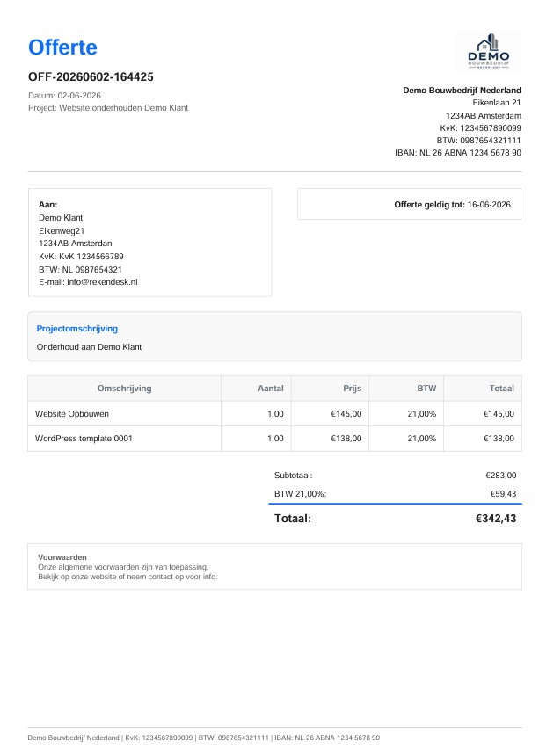The image size is (546, 756).
Task: Select the Eikenlaan 21 address line
Action: 496,103
